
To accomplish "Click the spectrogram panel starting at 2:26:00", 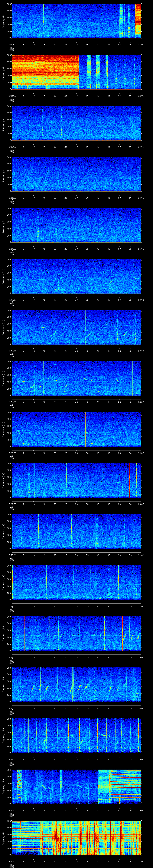I will [76, 327].
